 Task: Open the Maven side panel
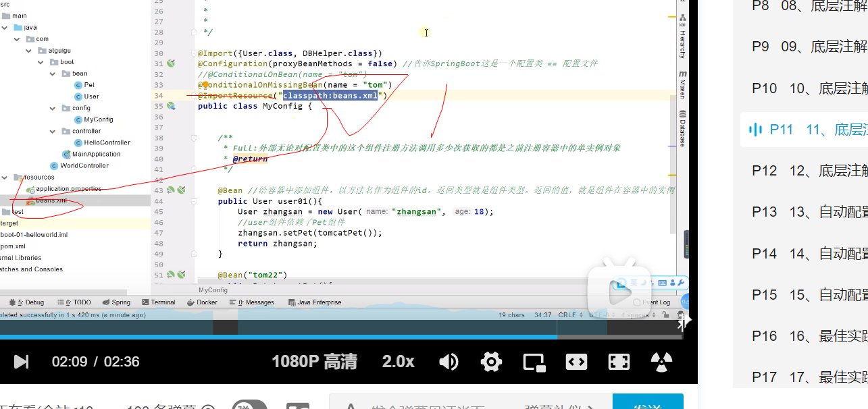pyautogui.click(x=682, y=84)
